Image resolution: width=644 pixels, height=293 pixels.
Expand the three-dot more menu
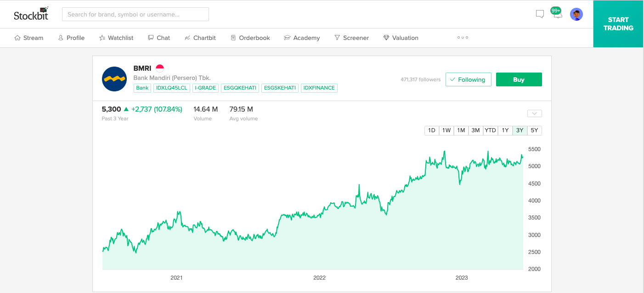pos(463,38)
